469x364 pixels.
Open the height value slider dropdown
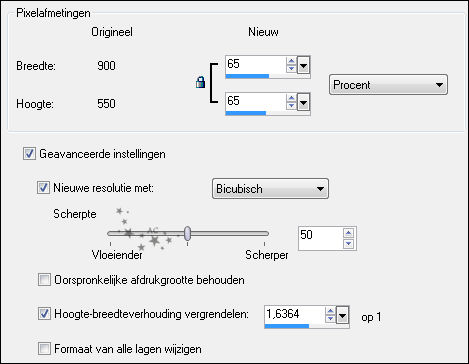(x=303, y=102)
